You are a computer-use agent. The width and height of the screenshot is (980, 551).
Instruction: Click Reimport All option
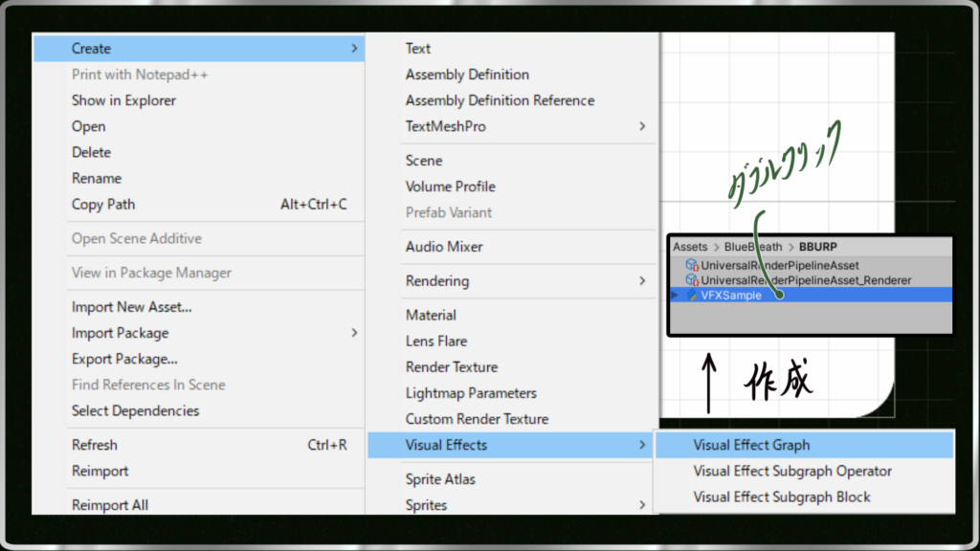(x=109, y=504)
